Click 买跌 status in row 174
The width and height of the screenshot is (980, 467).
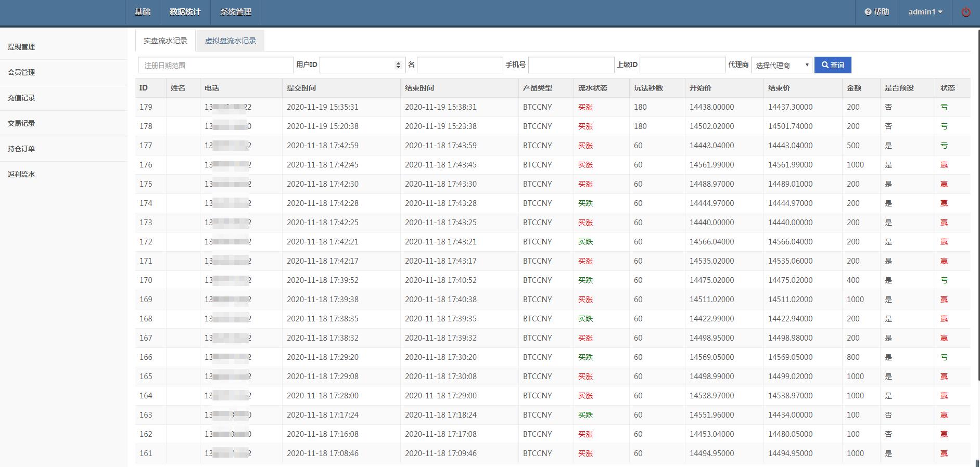[586, 203]
